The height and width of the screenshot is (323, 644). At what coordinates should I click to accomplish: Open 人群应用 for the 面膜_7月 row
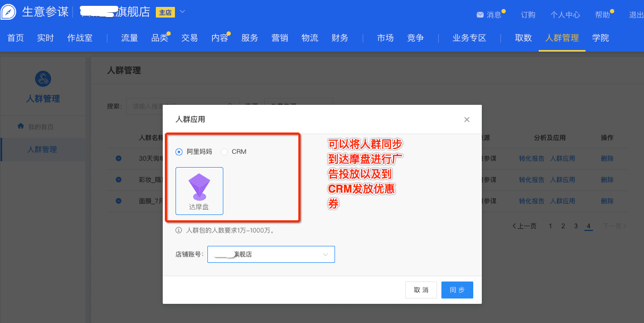(563, 201)
